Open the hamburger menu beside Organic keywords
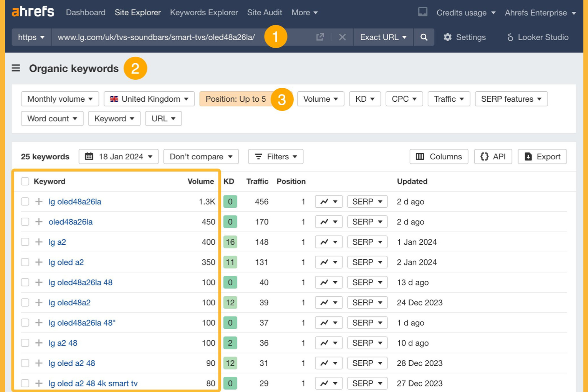This screenshot has width=588, height=392. coord(15,68)
